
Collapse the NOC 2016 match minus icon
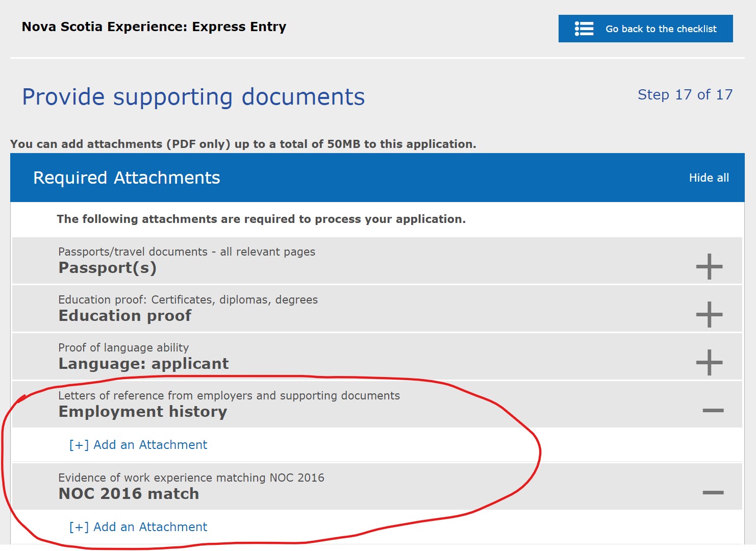point(713,492)
